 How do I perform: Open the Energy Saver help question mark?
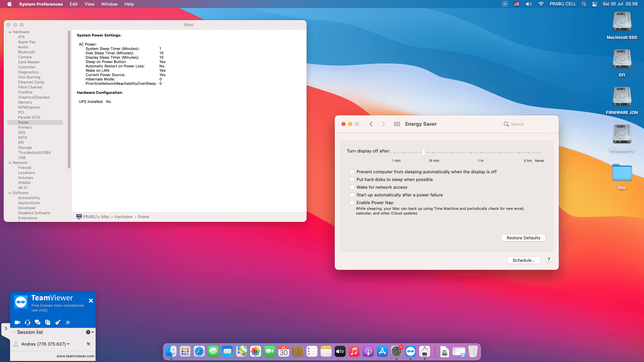pyautogui.click(x=549, y=260)
